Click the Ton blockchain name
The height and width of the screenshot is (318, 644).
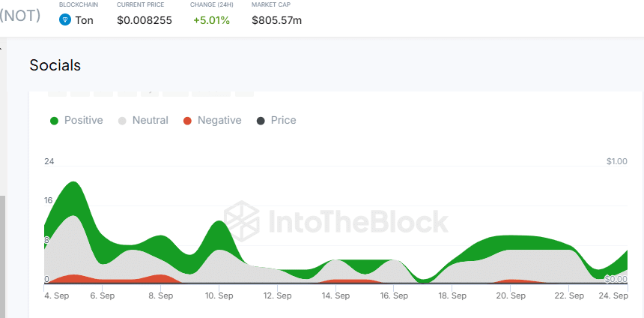pos(85,20)
